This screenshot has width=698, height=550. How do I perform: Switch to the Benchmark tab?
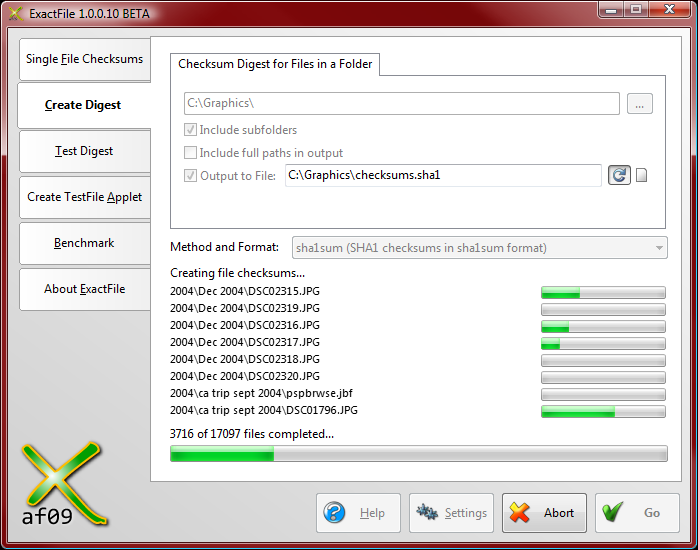85,243
